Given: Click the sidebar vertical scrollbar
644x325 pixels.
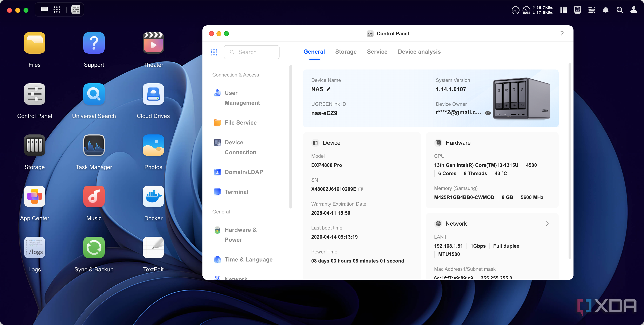Looking at the screenshot, I should pos(290,137).
